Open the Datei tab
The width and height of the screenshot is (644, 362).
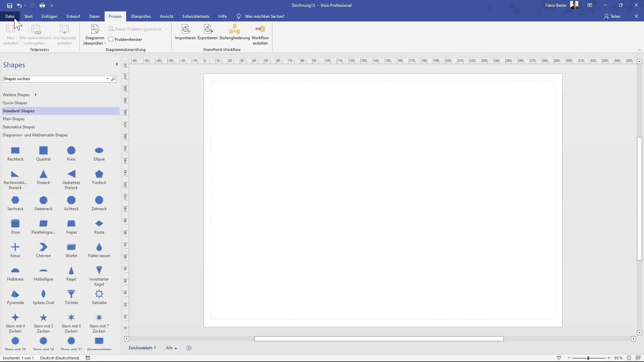pyautogui.click(x=10, y=16)
